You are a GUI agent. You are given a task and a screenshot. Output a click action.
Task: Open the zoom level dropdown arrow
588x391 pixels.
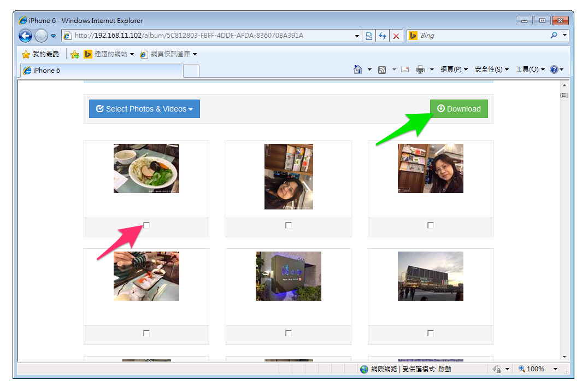click(555, 369)
